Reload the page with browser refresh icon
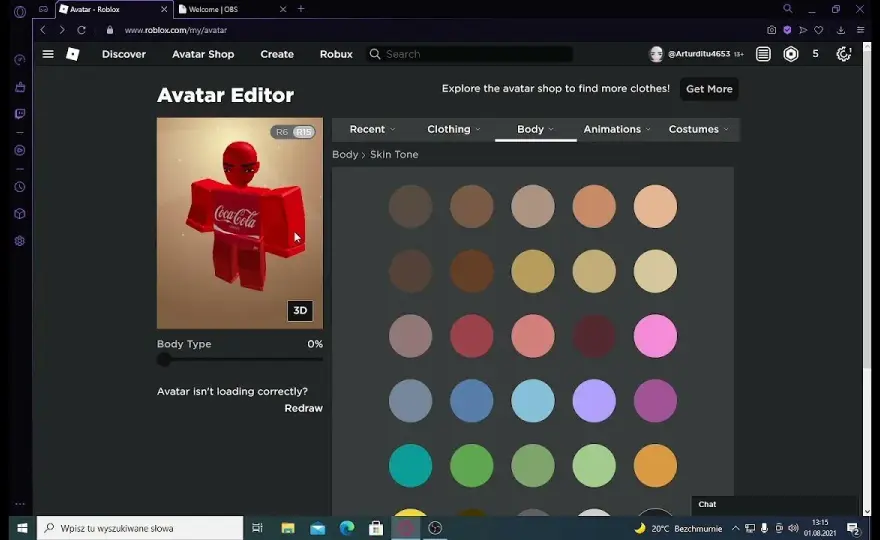 point(81,30)
